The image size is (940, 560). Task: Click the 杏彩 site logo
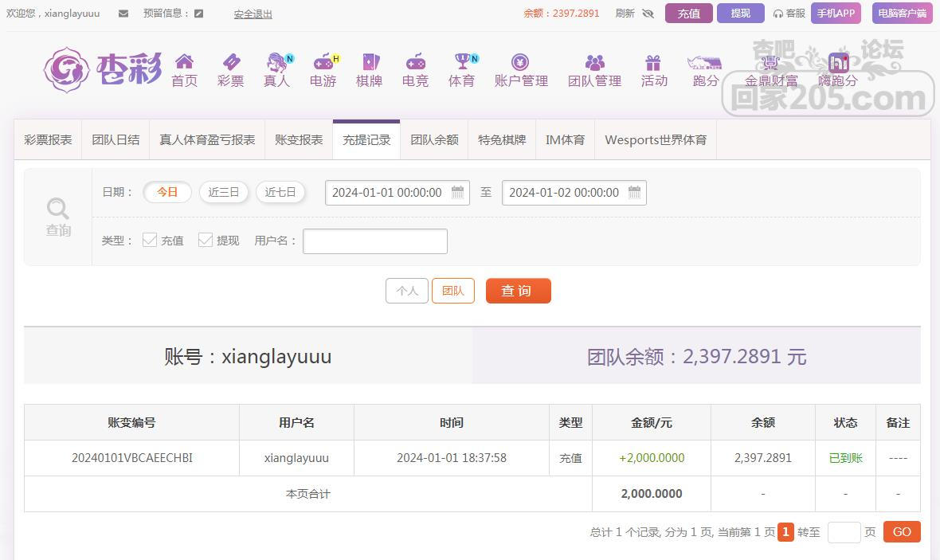[103, 70]
